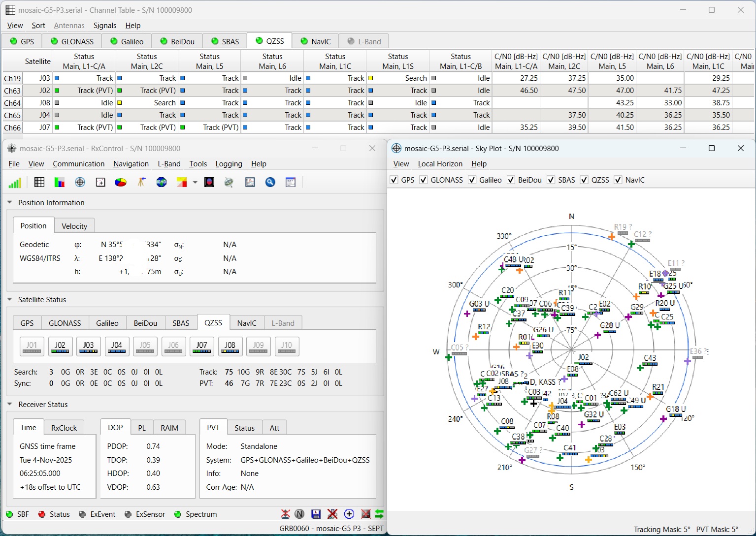The width and height of the screenshot is (756, 536).
Task: Collapse the Satellite Status section
Action: (x=10, y=300)
